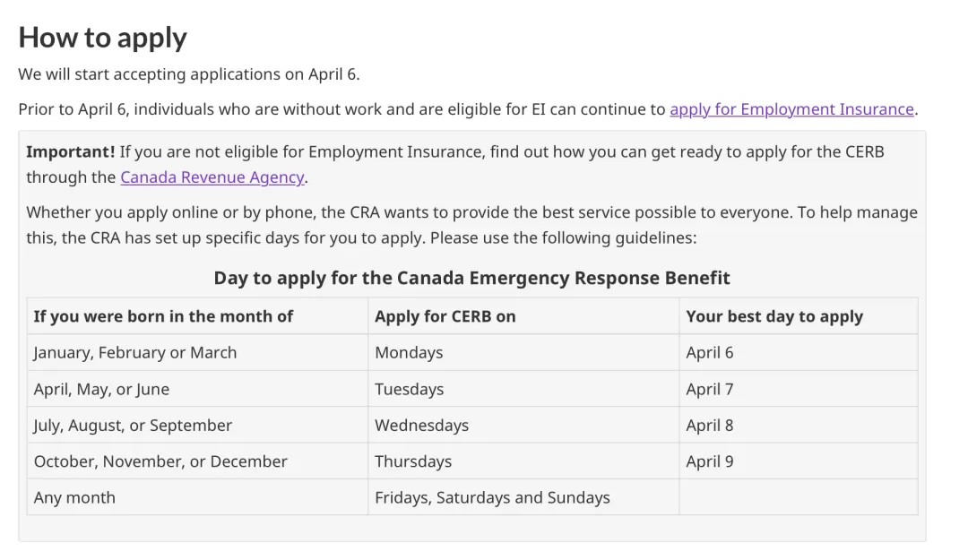Image resolution: width=968 pixels, height=560 pixels.
Task: Click the Wednesdays cell
Action: pyautogui.click(x=523, y=425)
